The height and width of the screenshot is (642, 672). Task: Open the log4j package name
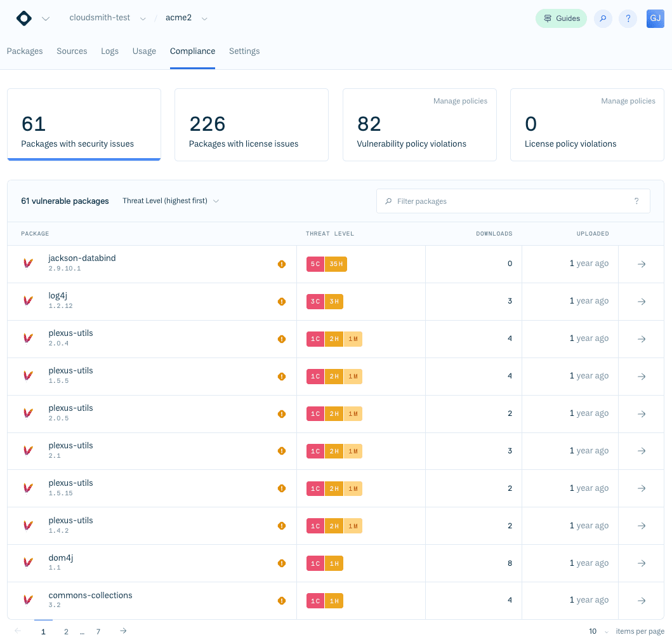58,295
